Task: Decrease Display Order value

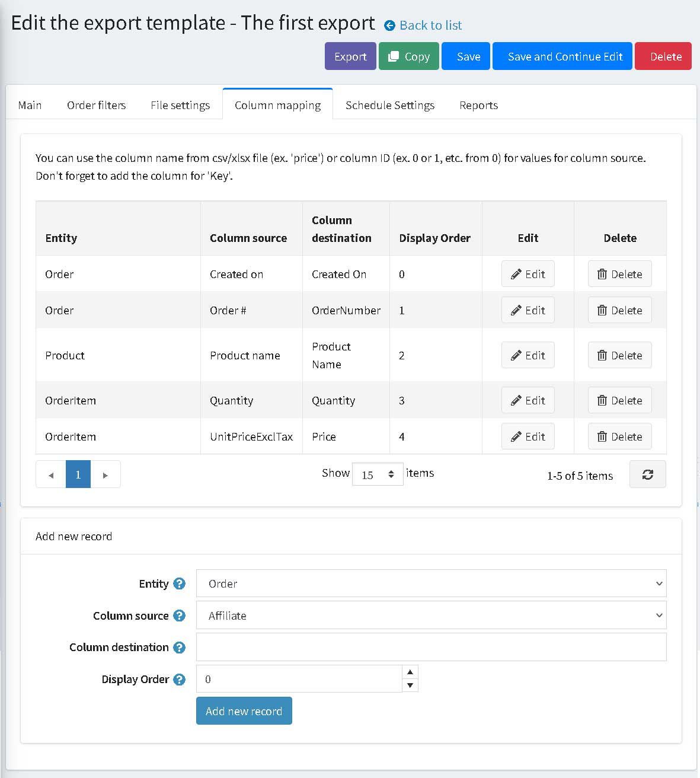Action: [x=410, y=685]
